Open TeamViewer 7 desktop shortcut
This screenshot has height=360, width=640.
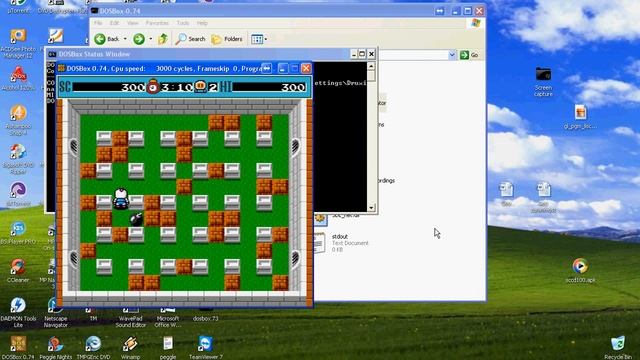click(205, 347)
